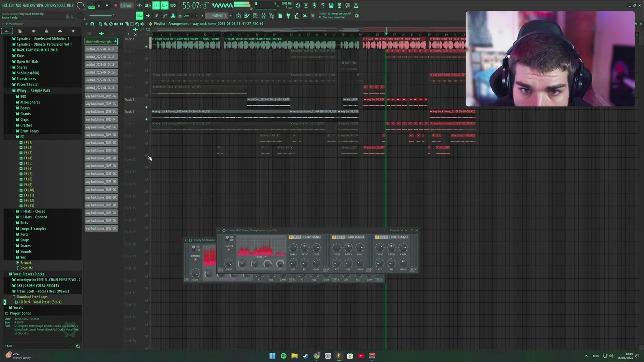Screen dimensions: 644x362
Task: Click the HIGH BAND A button
Action: [x=377, y=237]
